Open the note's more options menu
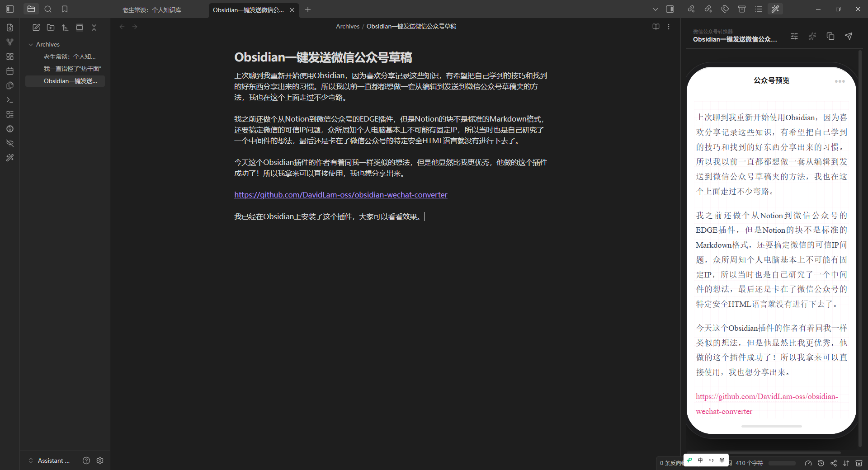 [x=669, y=27]
